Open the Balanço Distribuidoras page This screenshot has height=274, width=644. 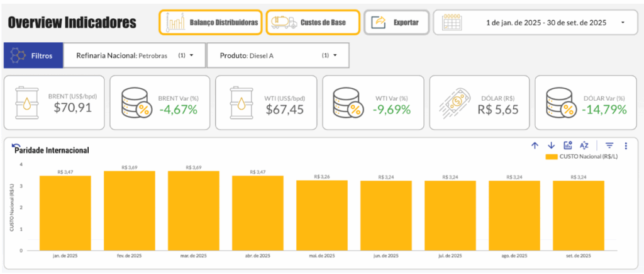[x=211, y=23]
